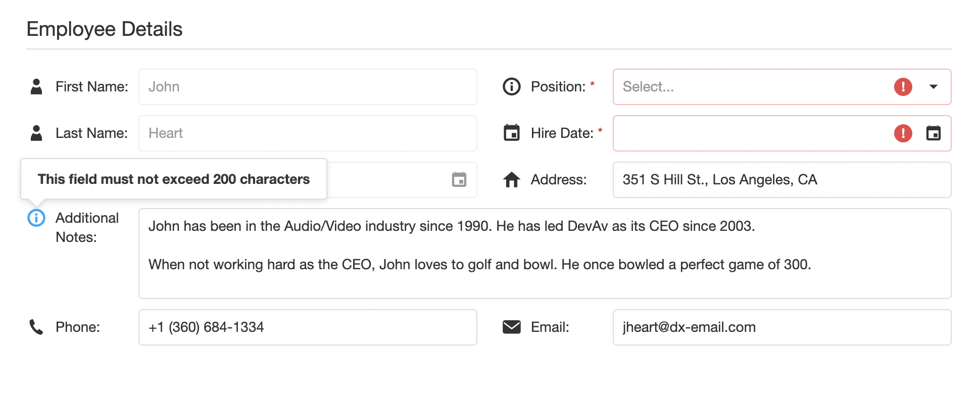Click the red error icon in Position field
The image size is (980, 394).
click(x=903, y=87)
